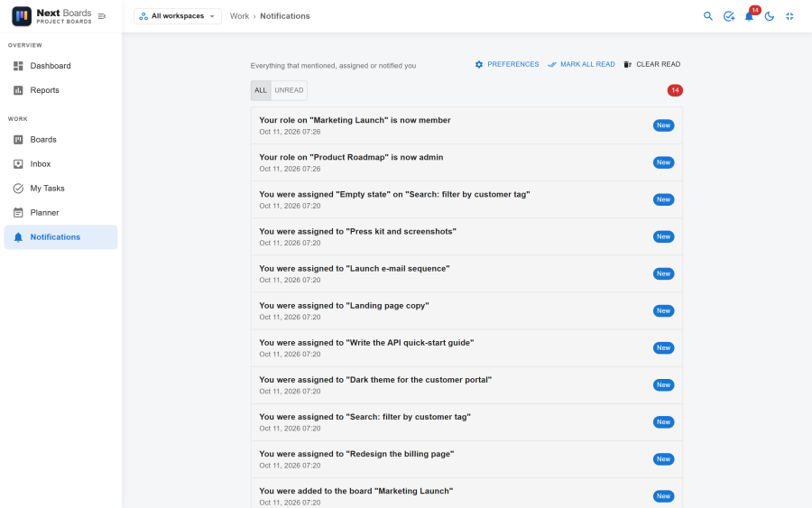This screenshot has width=812, height=508.
Task: Select the ALL filter tab
Action: 261,90
